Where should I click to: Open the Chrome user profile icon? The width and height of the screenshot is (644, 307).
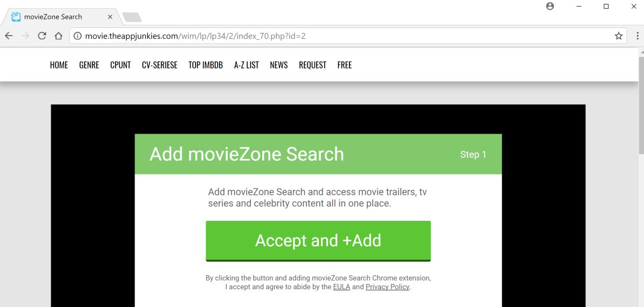550,6
